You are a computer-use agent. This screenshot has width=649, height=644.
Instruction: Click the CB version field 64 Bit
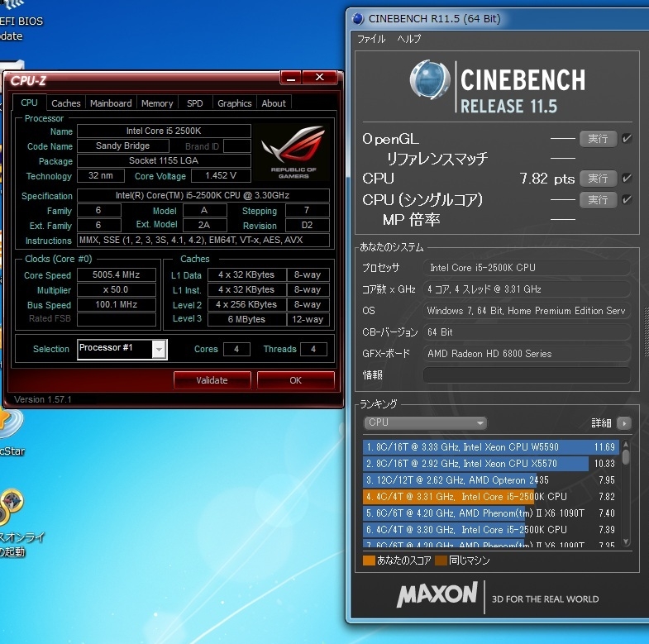click(527, 332)
